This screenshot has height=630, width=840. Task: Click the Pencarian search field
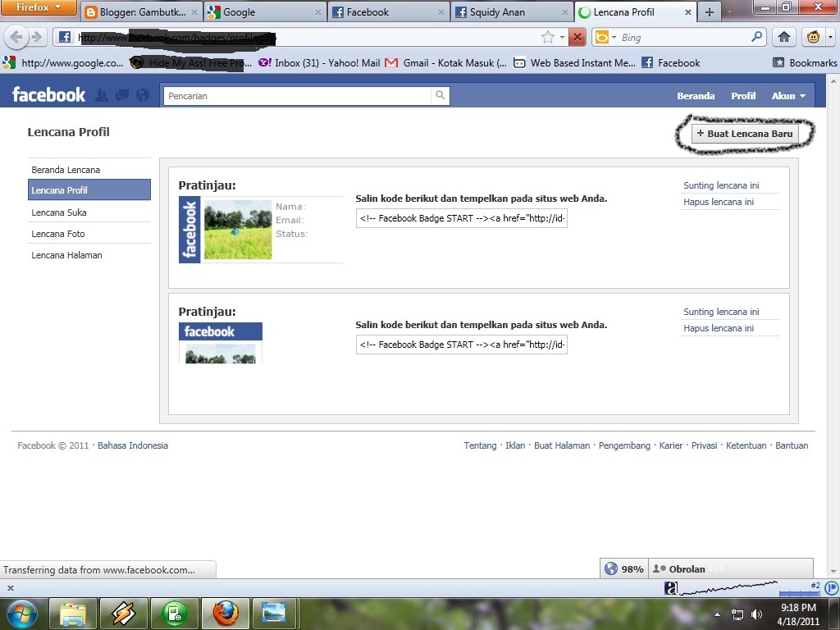297,96
